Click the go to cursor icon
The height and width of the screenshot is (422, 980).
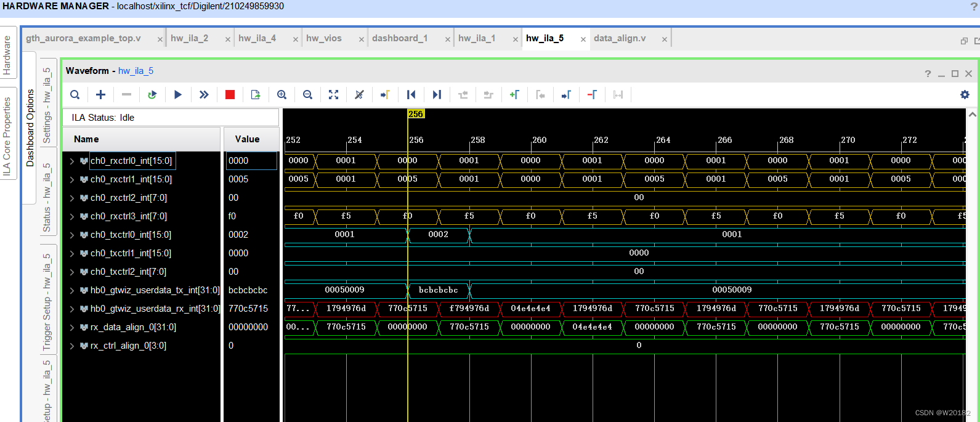[385, 95]
